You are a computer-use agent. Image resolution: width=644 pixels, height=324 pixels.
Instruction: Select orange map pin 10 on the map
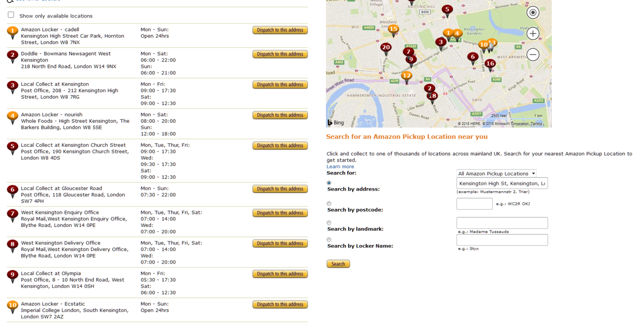(484, 46)
